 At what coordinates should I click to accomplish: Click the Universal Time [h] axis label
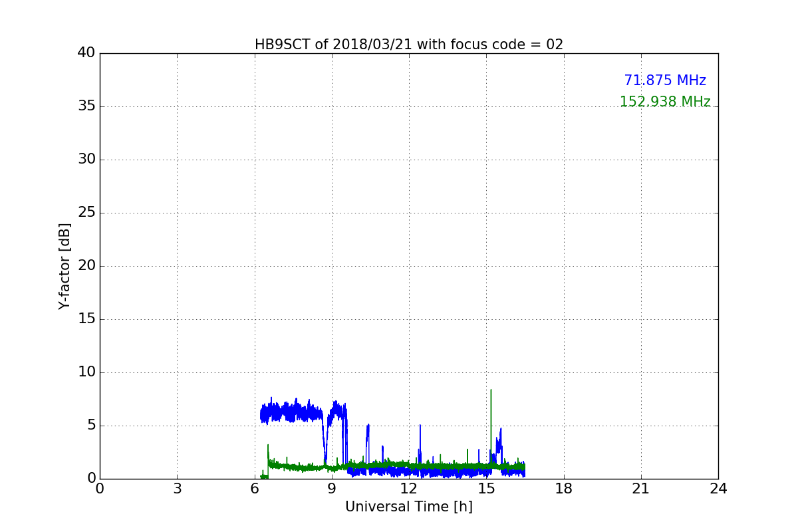409,507
